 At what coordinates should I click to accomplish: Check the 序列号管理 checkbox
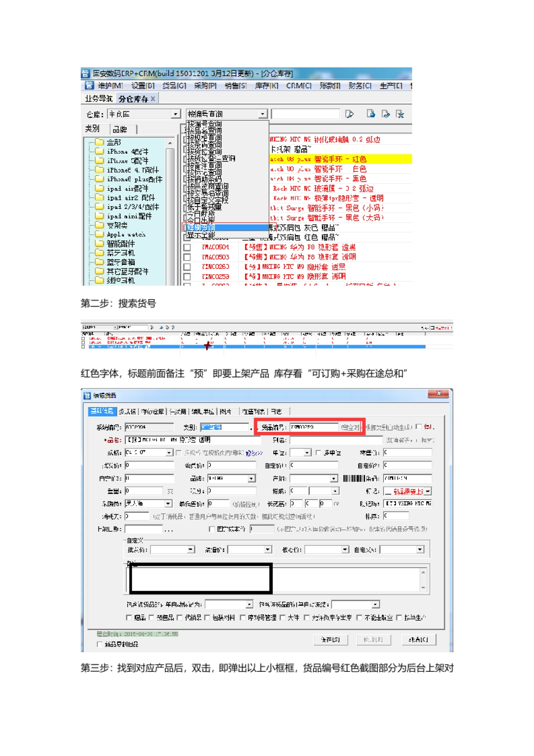tap(243, 618)
